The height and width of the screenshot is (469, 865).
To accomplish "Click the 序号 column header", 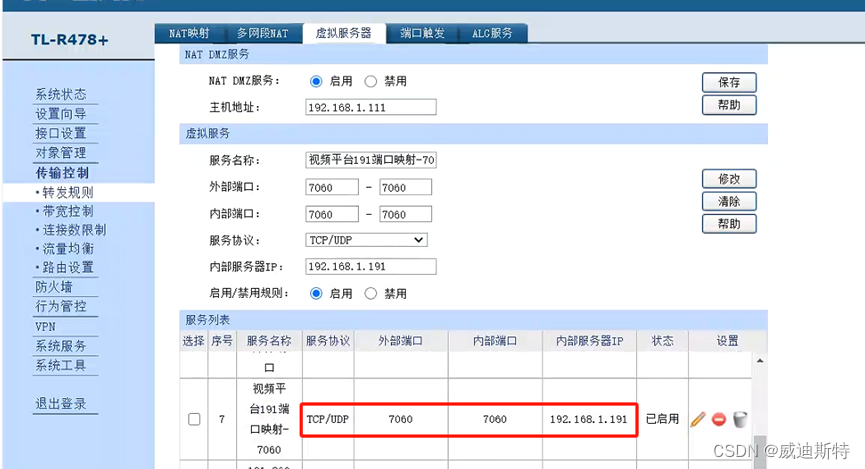I will [x=222, y=341].
